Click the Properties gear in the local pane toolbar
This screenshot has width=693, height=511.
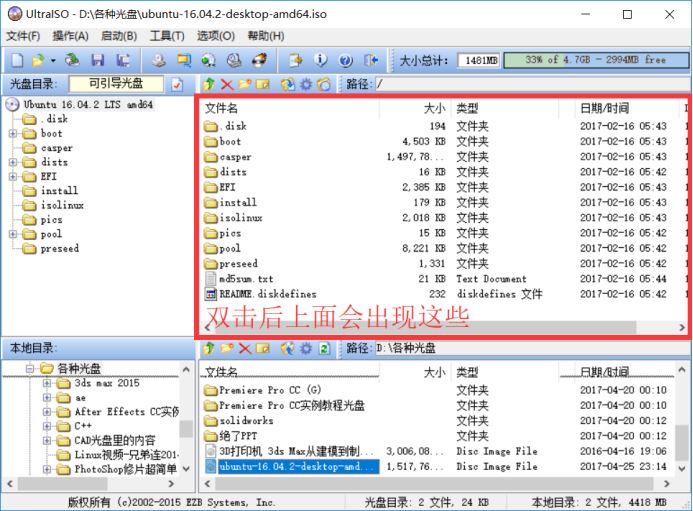click(x=306, y=348)
